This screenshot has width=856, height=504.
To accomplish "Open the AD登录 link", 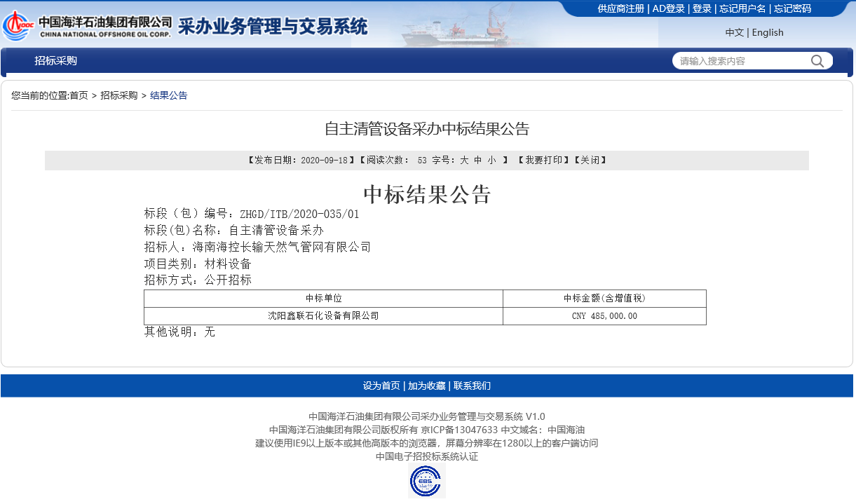I will tap(668, 8).
